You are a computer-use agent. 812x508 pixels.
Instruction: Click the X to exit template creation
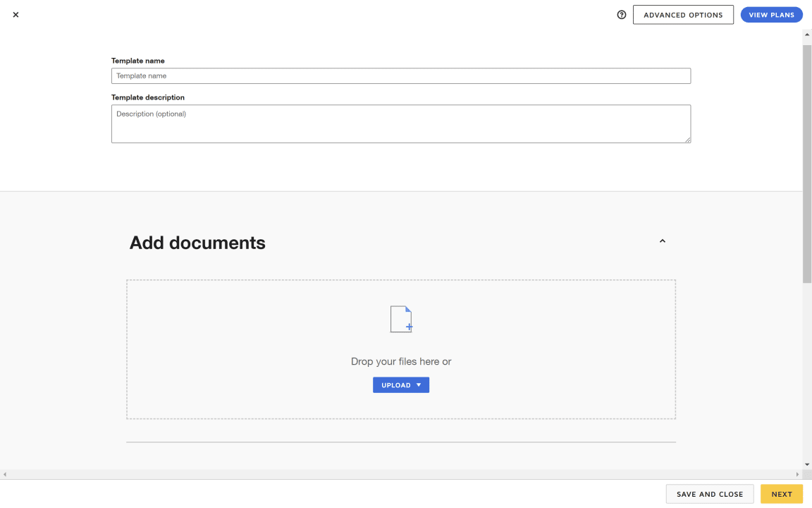pos(16,14)
